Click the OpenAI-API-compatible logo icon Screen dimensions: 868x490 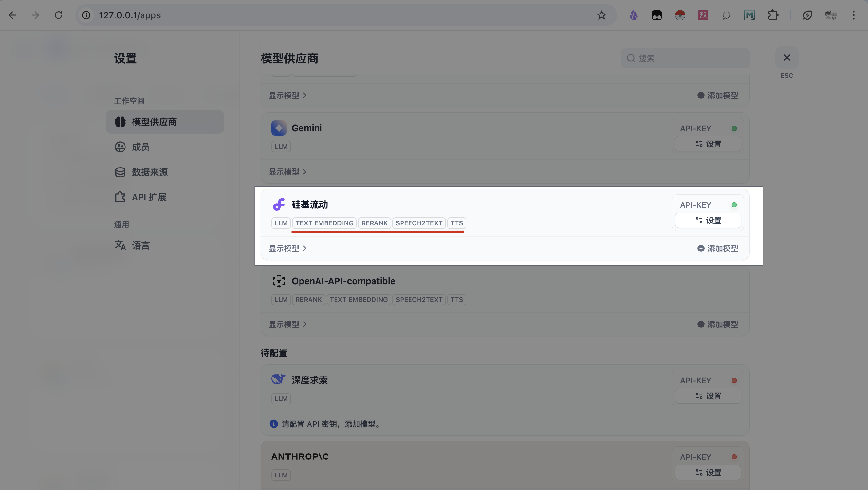pos(279,281)
